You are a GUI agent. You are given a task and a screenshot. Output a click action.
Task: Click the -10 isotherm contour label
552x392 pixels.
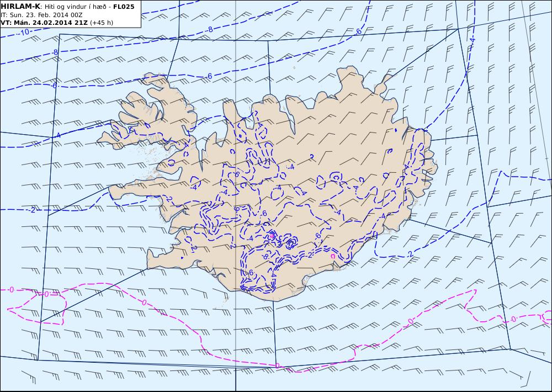24,33
